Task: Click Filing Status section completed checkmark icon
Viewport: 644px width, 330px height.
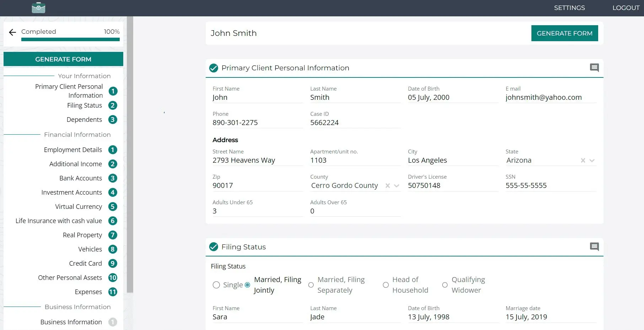Action: pyautogui.click(x=213, y=247)
